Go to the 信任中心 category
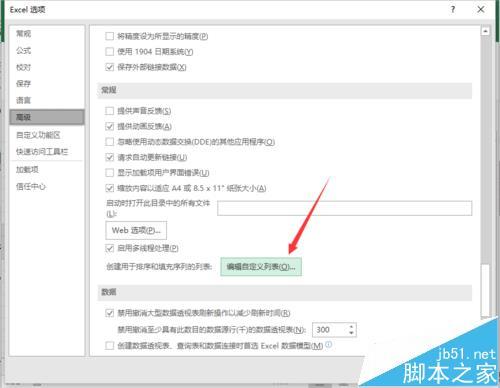Screen dimensions: 500x388 [x=31, y=186]
